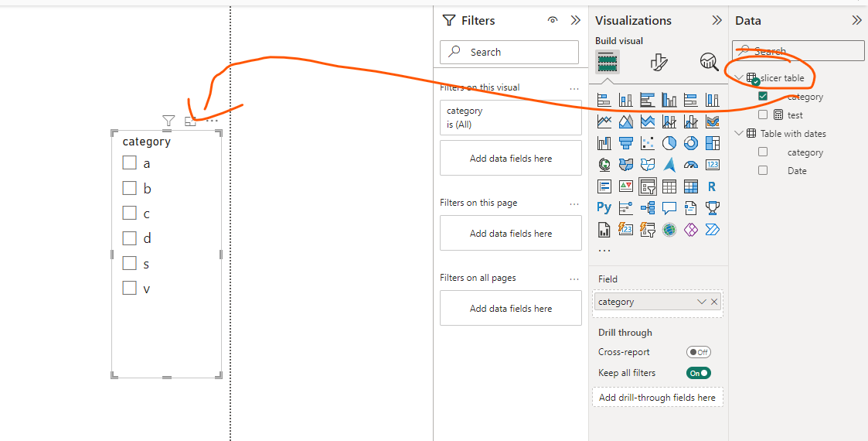
Task: Collapse the Data pane
Action: click(x=857, y=20)
